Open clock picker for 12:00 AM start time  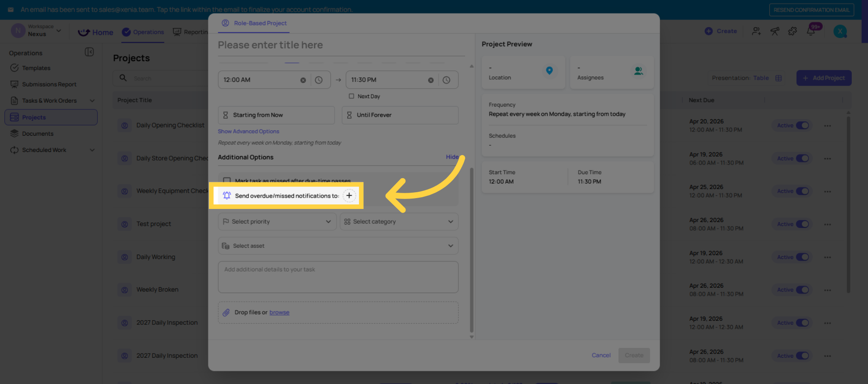[x=319, y=80]
